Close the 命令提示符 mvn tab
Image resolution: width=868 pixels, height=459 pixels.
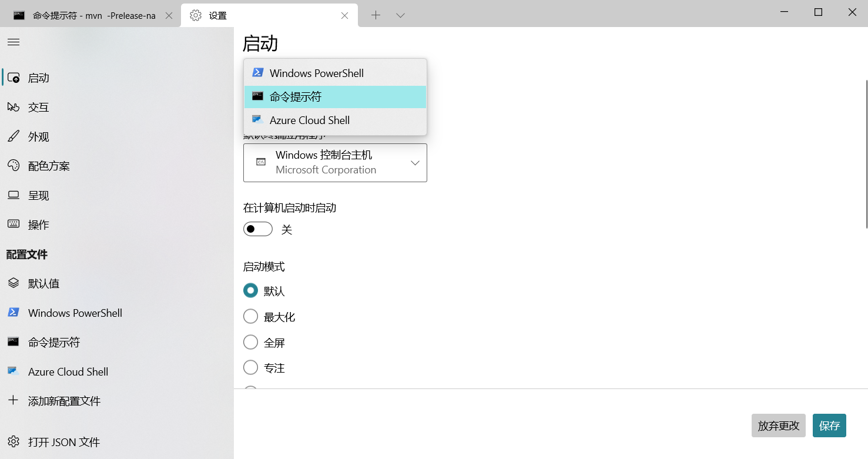tap(169, 16)
